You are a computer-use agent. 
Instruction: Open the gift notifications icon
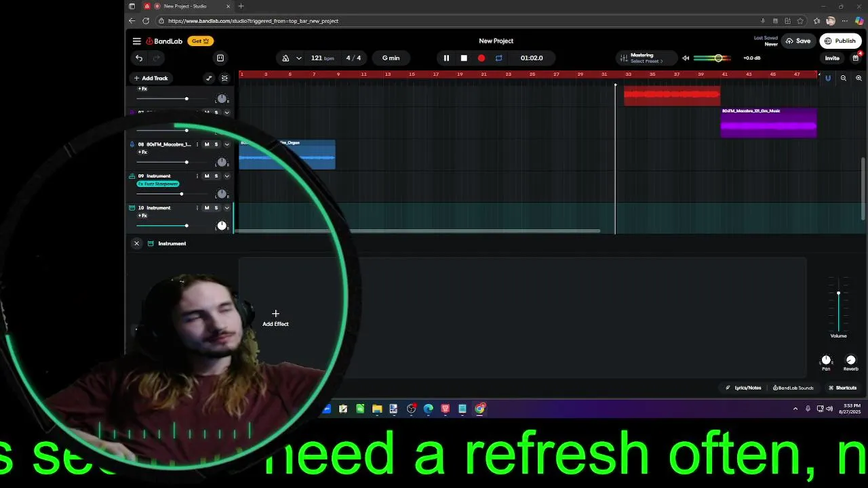pos(856,58)
